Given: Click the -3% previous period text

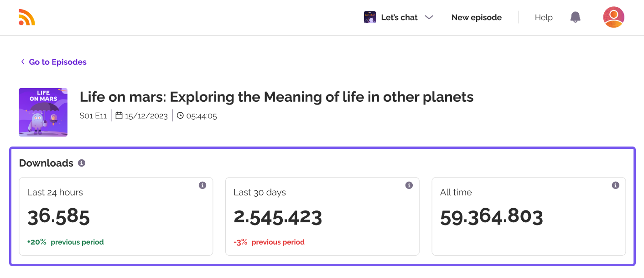Looking at the screenshot, I should [x=269, y=242].
